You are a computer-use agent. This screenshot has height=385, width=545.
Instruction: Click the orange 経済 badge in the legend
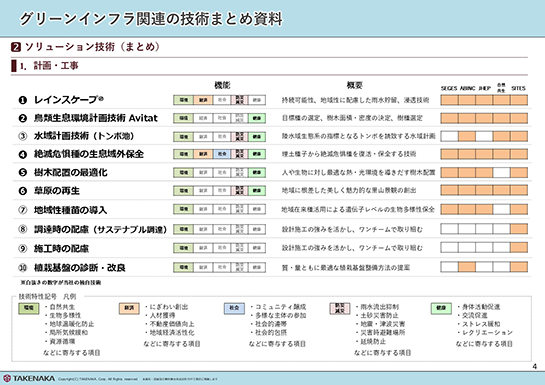click(x=129, y=308)
